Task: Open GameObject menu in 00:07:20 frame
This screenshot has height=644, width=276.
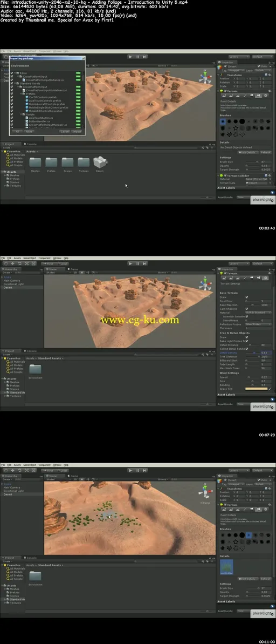Action: pos(30,258)
